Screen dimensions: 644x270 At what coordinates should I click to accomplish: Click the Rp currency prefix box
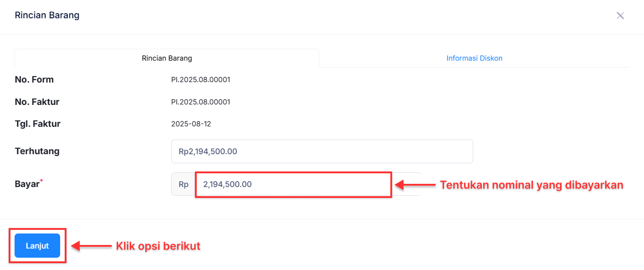[184, 184]
